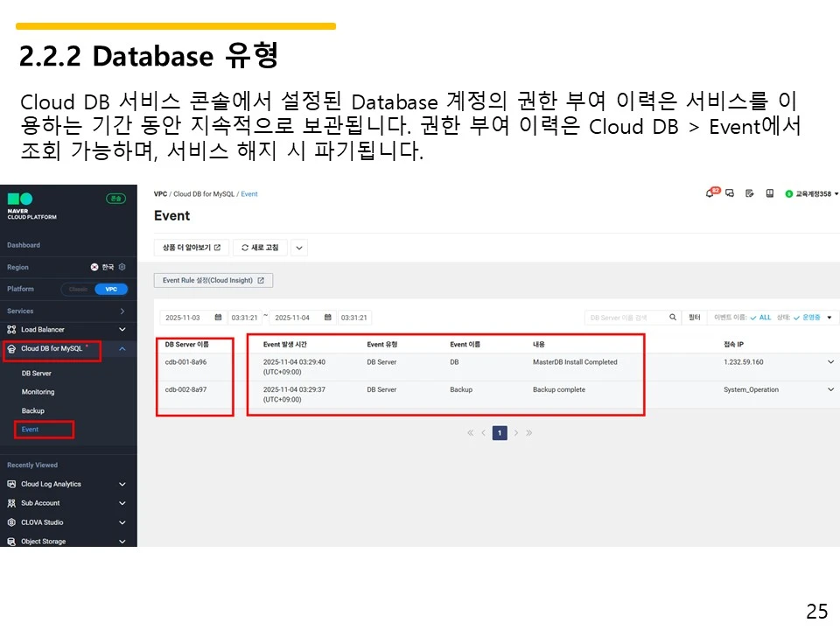This screenshot has height=630, width=840.
Task: Open the dropdown next to 새로 고침
Action: tap(299, 248)
